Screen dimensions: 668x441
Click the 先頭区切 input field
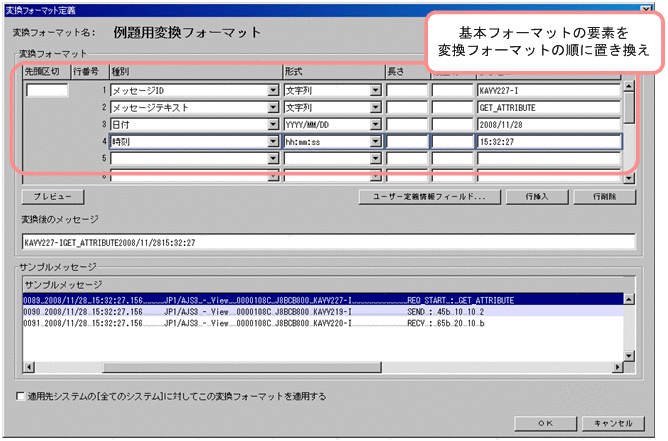click(47, 90)
